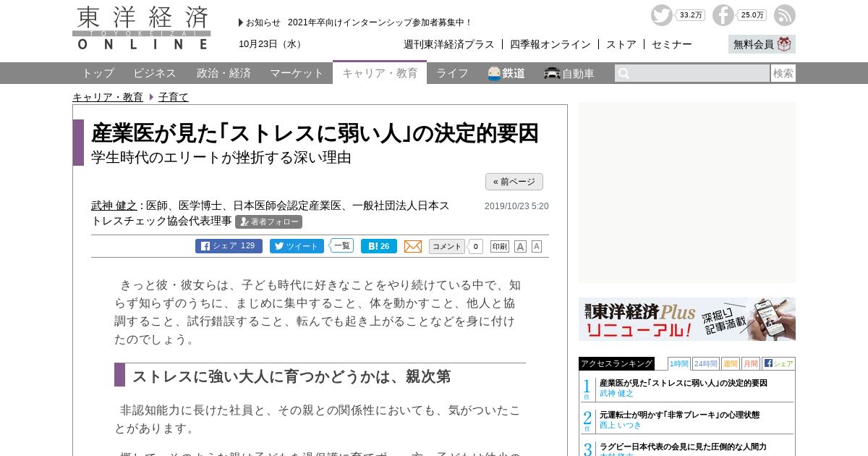The width and height of the screenshot is (868, 456).
Task: Click the 無料会員 registration button
Action: 762,44
